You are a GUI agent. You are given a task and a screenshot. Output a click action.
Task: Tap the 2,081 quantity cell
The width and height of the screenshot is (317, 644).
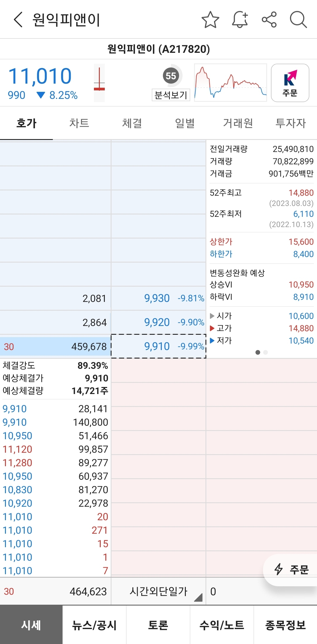click(55, 298)
